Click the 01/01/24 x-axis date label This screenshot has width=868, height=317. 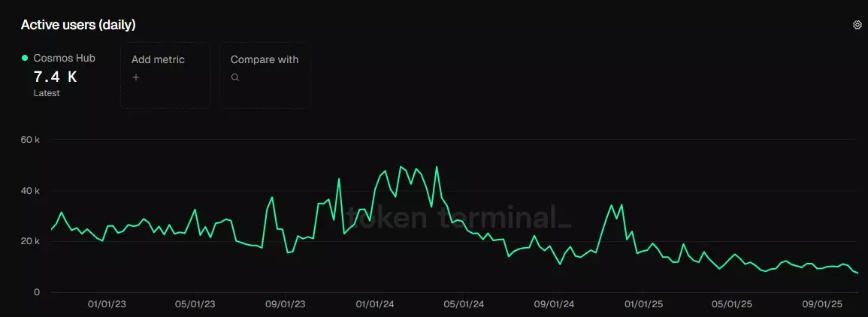375,304
